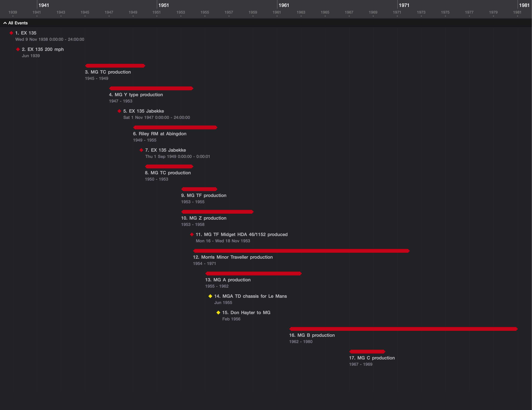This screenshot has height=410, width=532.
Task: Select the MG B production bar
Action: 403,329
